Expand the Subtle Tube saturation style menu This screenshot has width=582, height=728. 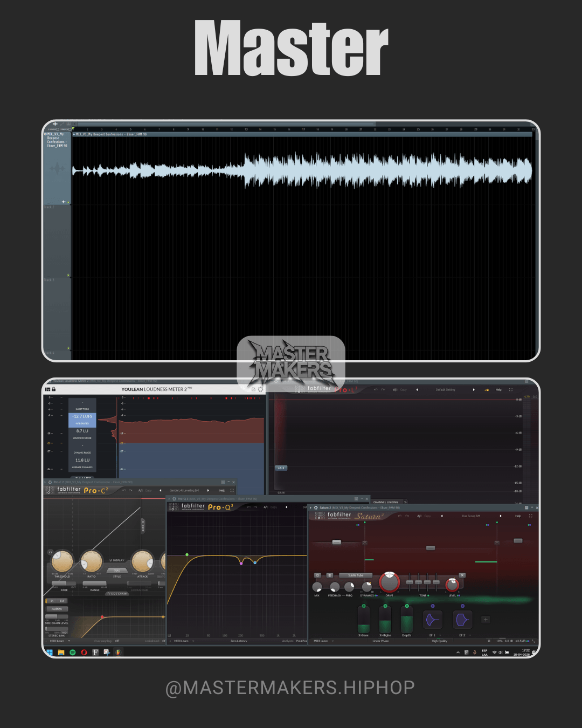356,575
